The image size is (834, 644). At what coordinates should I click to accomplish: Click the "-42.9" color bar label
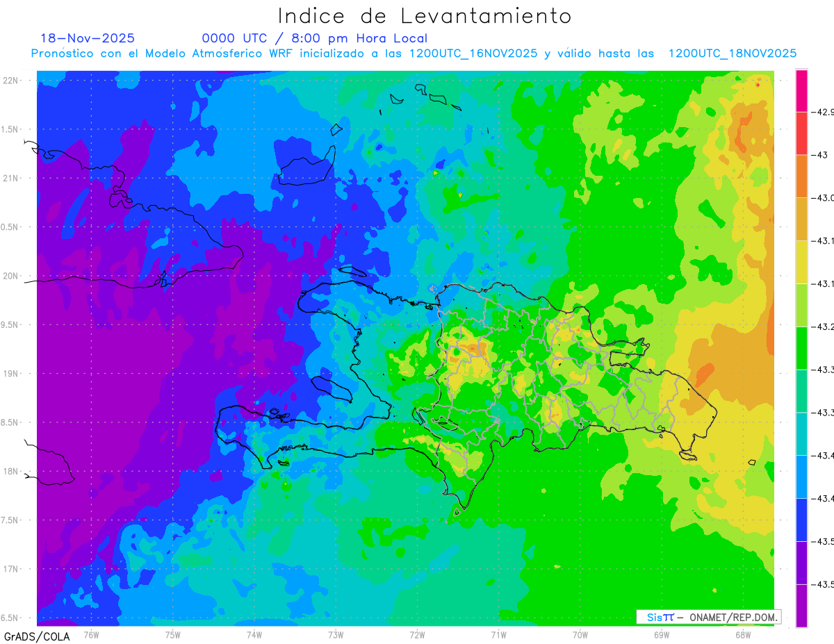tap(823, 112)
